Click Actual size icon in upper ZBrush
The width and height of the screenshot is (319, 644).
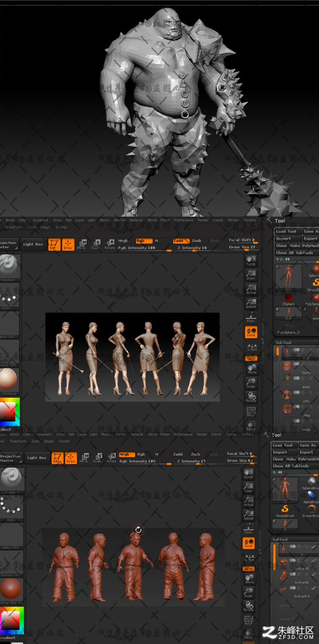[251, 289]
